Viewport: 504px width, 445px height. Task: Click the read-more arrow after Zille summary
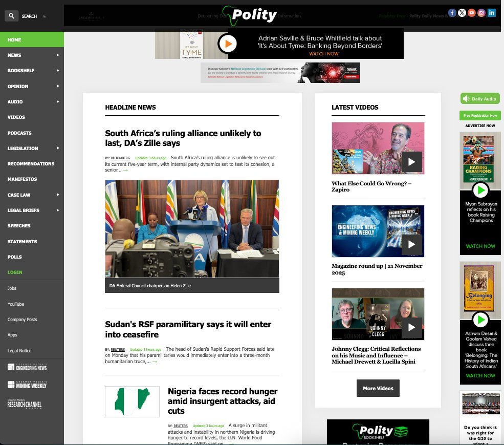pos(125,170)
